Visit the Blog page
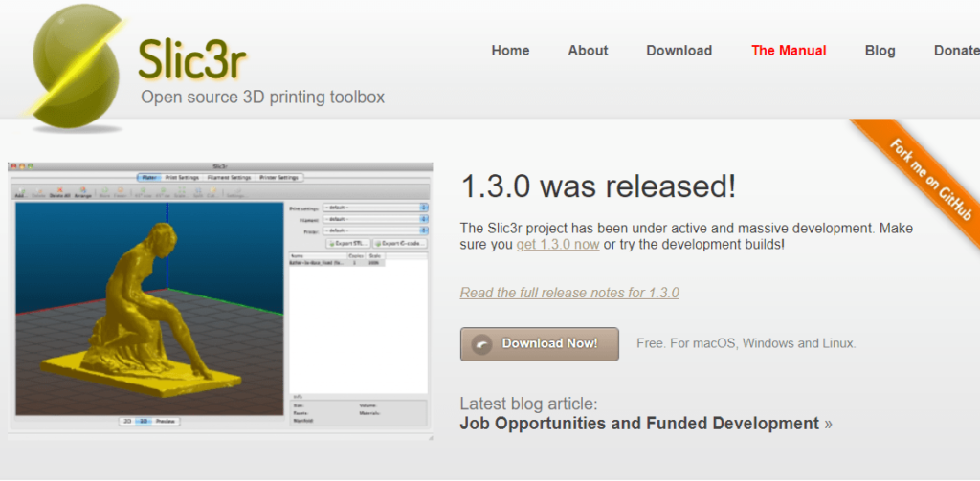Image resolution: width=980 pixels, height=481 pixels. point(880,51)
